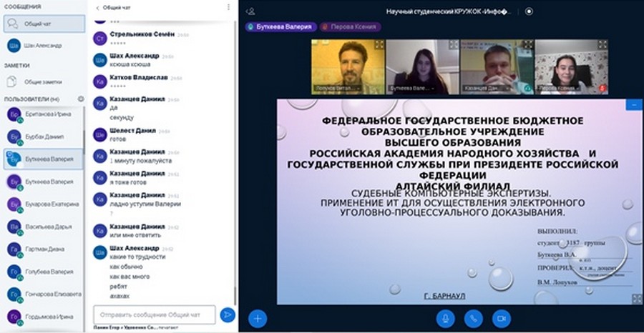This screenshot has width=644, height=333.
Task: Fullscreen the first webcam of Лопухов
Action: (379, 44)
